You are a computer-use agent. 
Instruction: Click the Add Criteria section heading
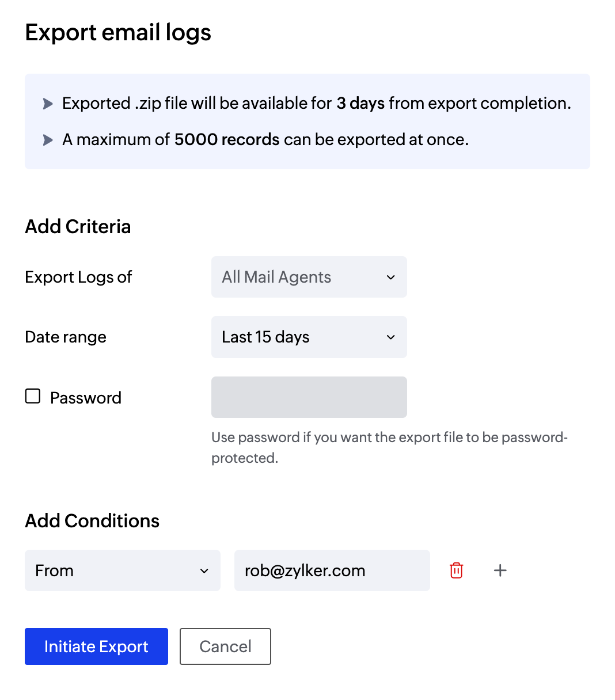[78, 226]
